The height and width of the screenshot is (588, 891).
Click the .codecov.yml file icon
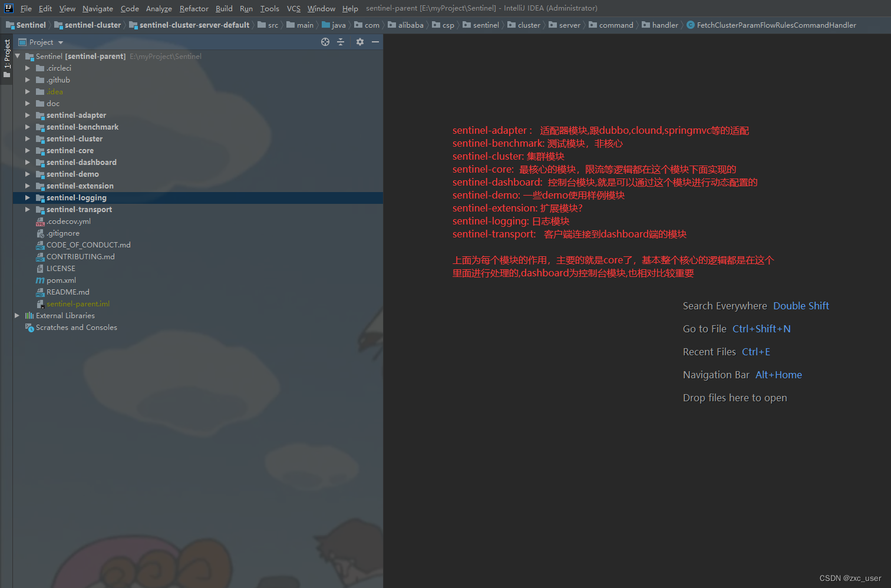coord(40,222)
